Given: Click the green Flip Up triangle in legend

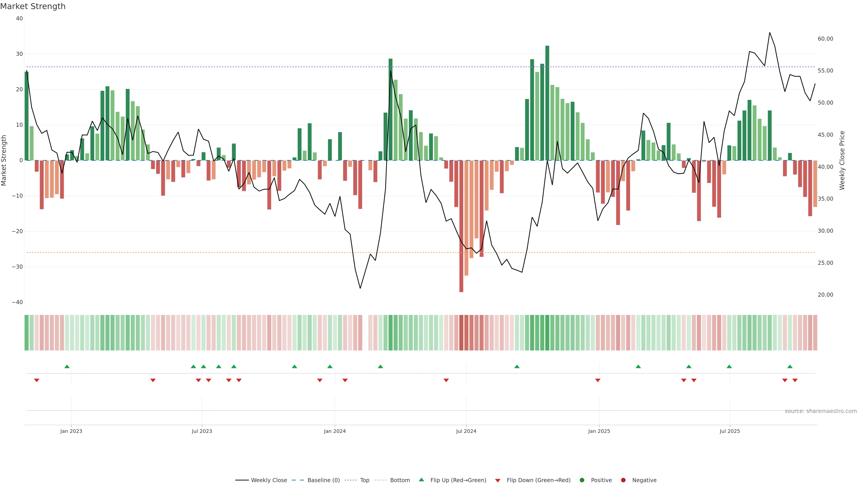Looking at the screenshot, I should (421, 480).
